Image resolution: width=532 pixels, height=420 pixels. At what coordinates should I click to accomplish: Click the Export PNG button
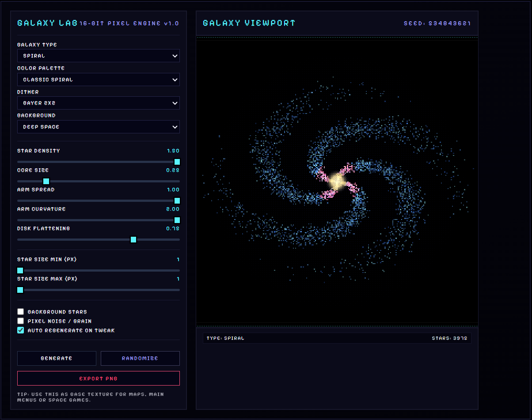click(98, 378)
